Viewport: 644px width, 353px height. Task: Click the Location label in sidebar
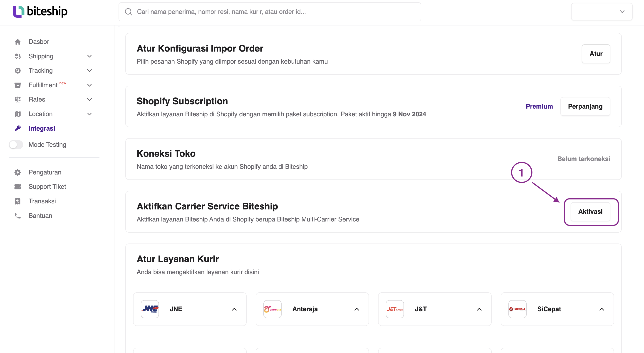[40, 114]
